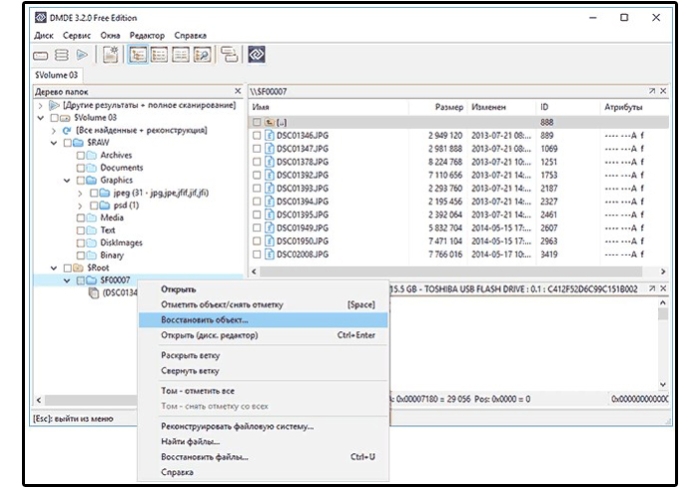Choose Открыть in context menu
This screenshot has height=487, width=699.
[263, 289]
